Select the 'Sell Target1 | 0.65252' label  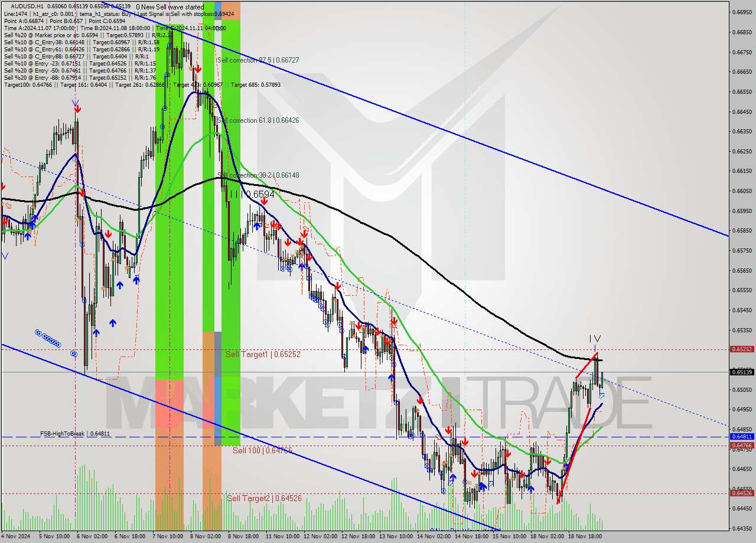click(263, 354)
